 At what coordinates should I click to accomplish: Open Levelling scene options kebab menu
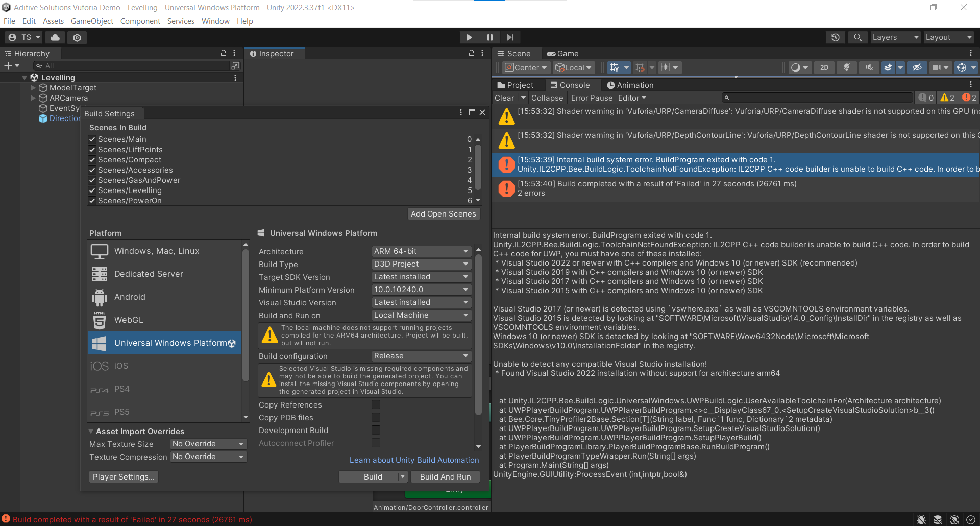click(x=235, y=78)
